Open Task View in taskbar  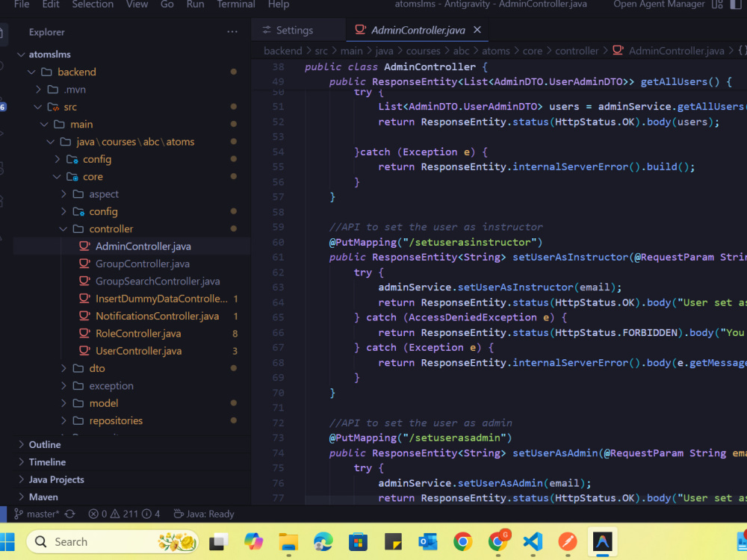point(219,542)
